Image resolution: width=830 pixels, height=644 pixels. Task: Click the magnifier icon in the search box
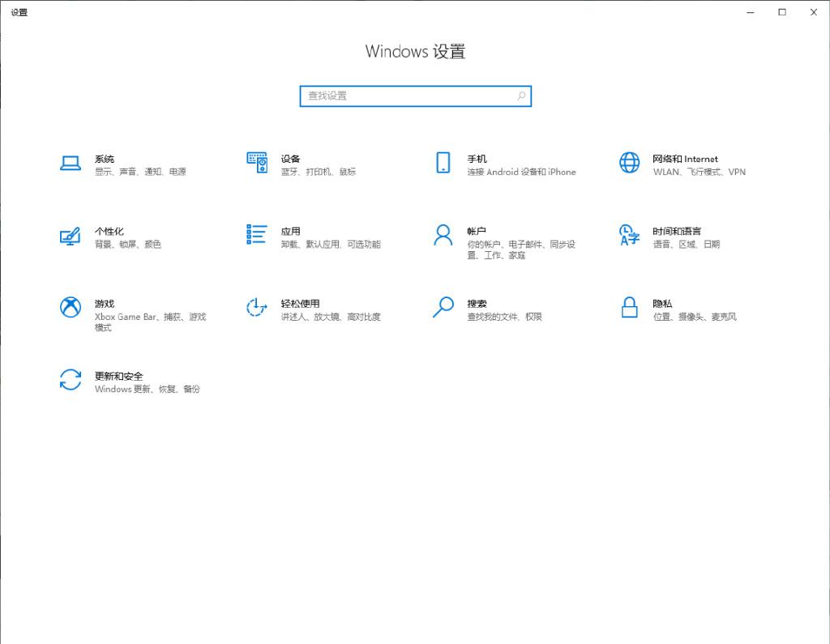(x=521, y=96)
